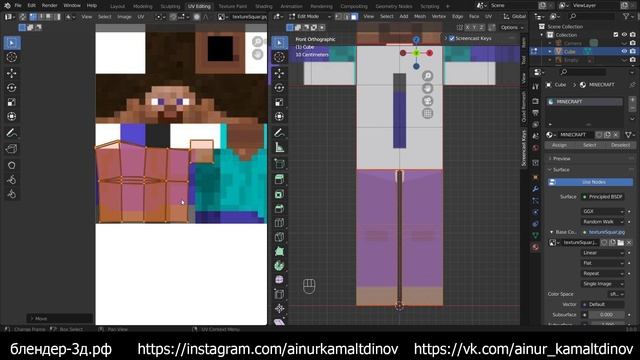Toggle UV sync selection
Viewport: 640px width, 360px height.
(x=22, y=16)
